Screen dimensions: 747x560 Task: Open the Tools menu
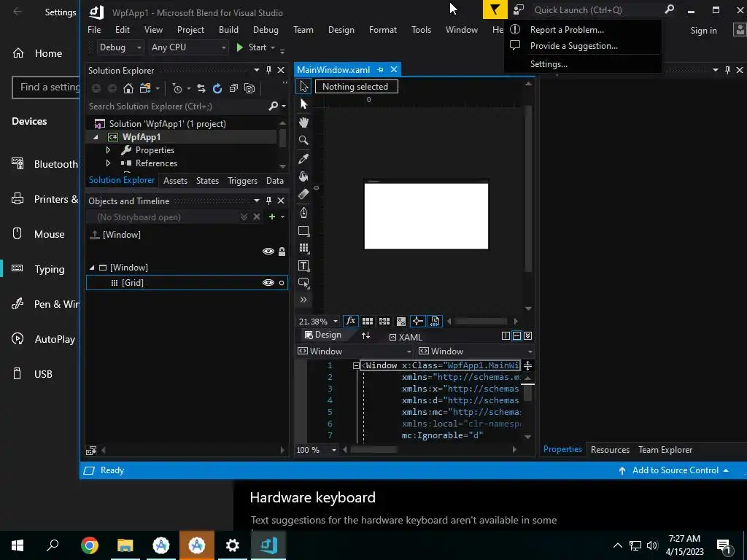click(421, 29)
